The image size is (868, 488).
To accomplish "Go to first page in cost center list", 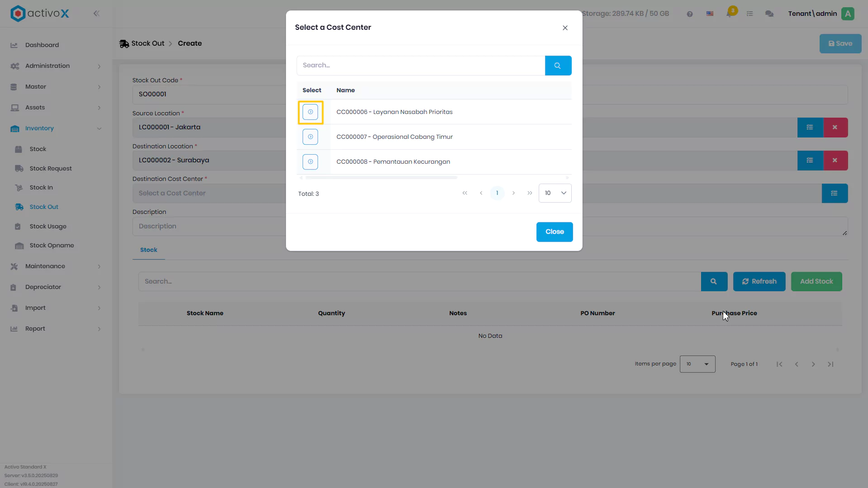I will pos(465,193).
